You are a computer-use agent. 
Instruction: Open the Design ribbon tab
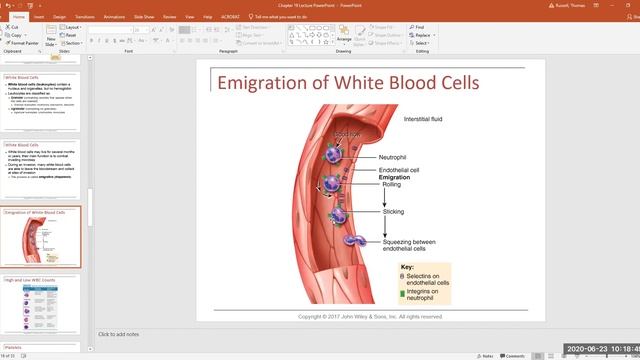pyautogui.click(x=59, y=17)
